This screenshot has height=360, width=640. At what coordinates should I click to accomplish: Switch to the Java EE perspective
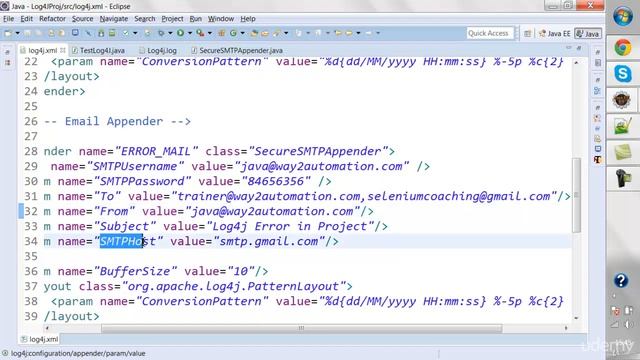tap(554, 33)
